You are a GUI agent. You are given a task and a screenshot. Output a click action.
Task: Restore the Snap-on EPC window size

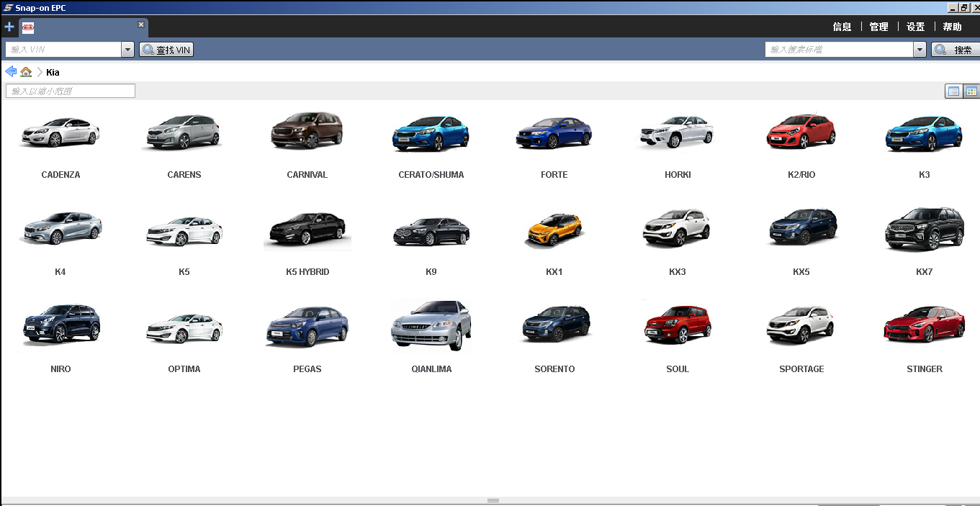pyautogui.click(x=964, y=7)
